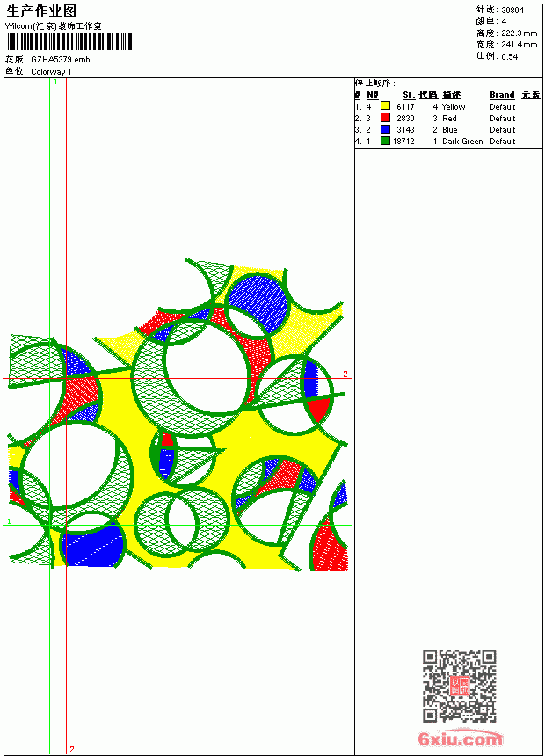
Task: Click the file name GZHA5379.emb
Action: click(61, 60)
